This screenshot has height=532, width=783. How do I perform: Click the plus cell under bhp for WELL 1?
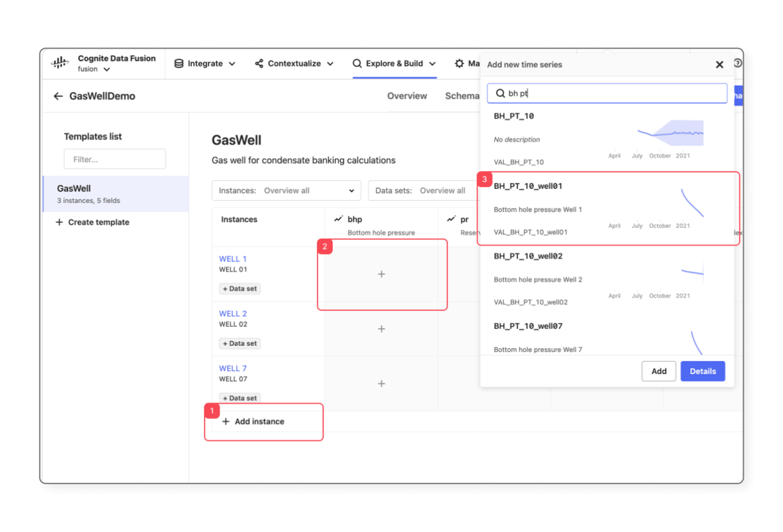tap(381, 274)
